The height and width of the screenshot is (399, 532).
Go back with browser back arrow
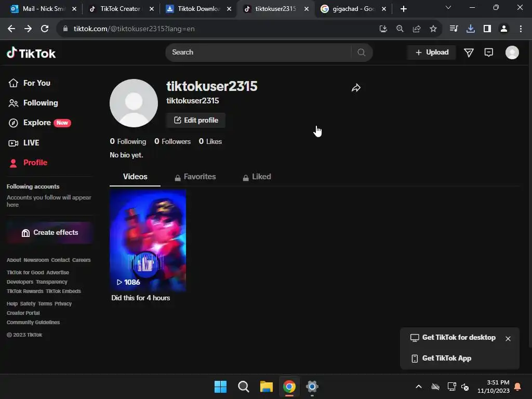point(11,29)
